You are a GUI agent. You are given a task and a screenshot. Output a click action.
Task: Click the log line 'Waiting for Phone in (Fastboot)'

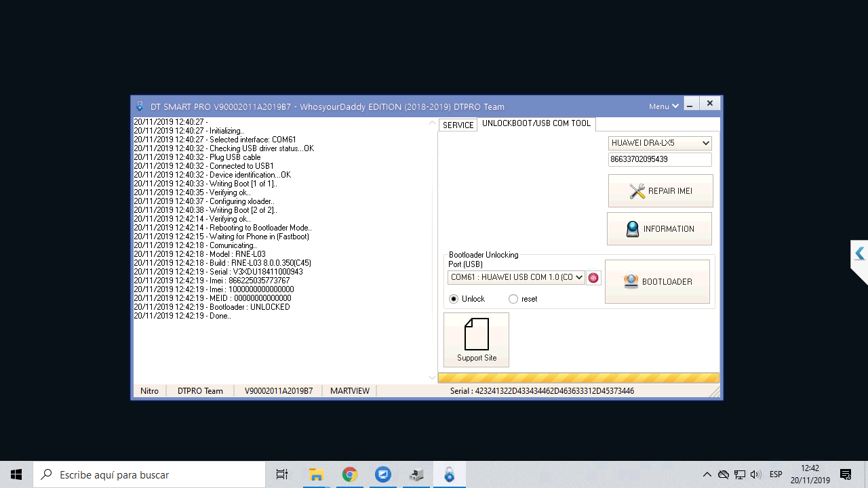[221, 237]
